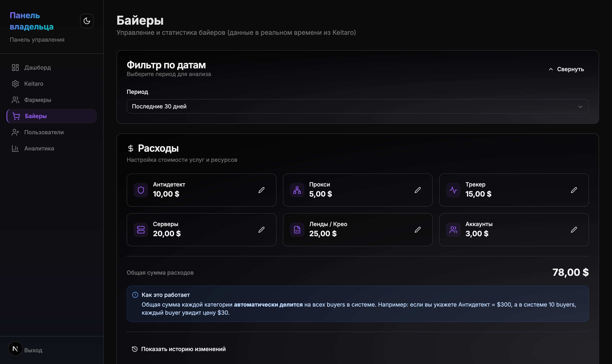Click the Панель владельца title
Image resolution: width=612 pixels, height=364 pixels.
point(32,21)
